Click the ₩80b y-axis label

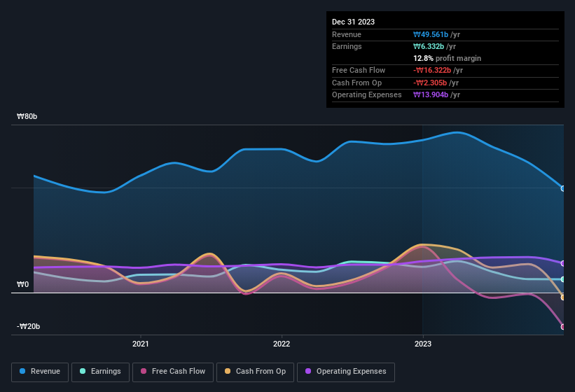coord(27,116)
